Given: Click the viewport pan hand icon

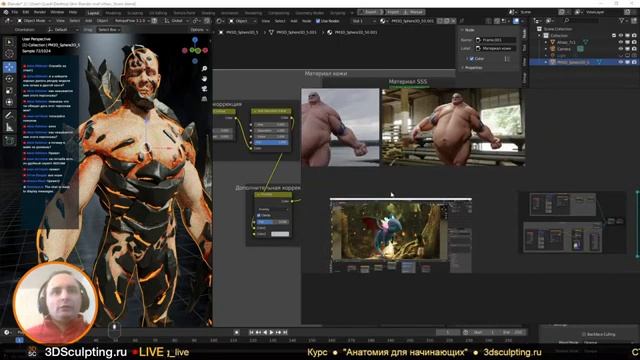Looking at the screenshot, I should coord(204,78).
